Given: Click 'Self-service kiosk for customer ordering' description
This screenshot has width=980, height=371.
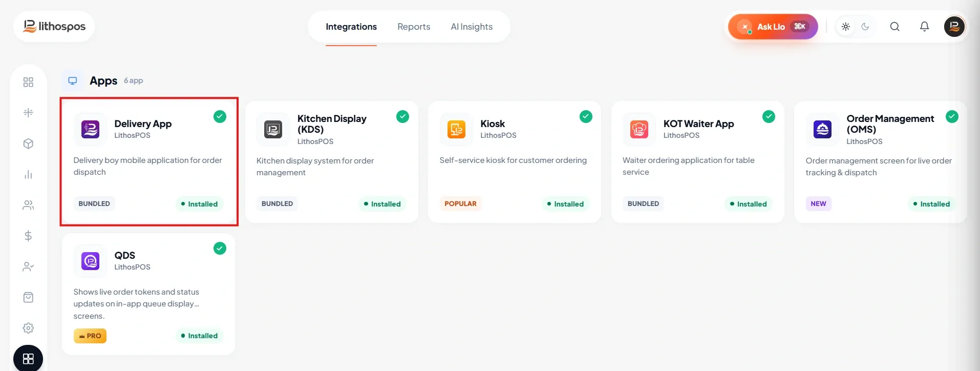Looking at the screenshot, I should pos(513,160).
